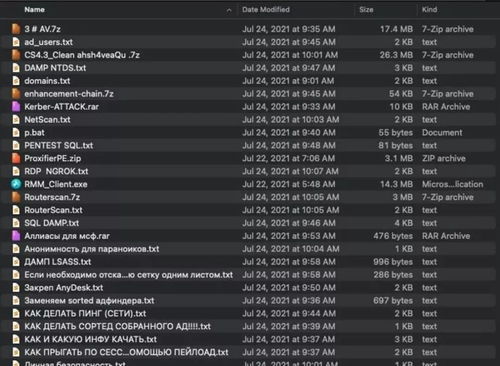Click the Micros...lication kind entry

click(x=452, y=184)
